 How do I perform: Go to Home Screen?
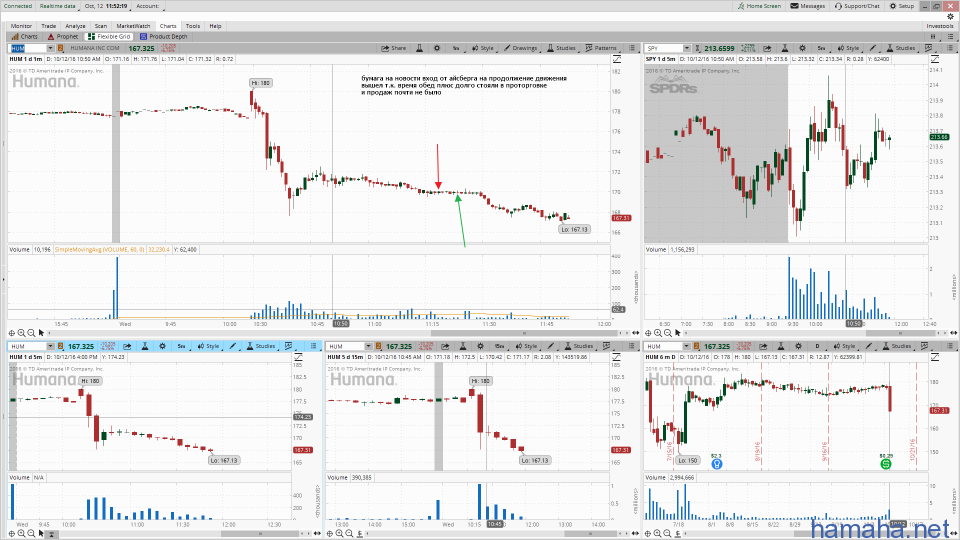click(x=762, y=6)
